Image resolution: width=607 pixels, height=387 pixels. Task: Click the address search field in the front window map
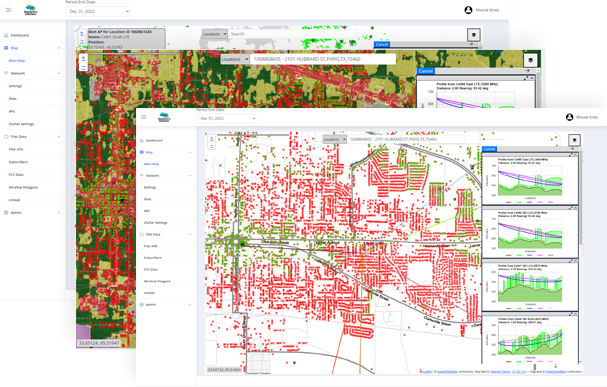point(405,139)
